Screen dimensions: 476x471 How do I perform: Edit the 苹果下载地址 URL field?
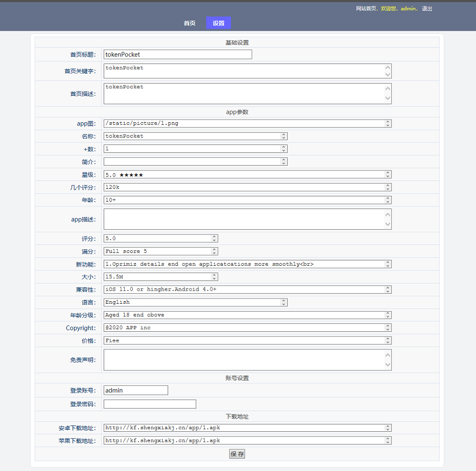tap(248, 441)
